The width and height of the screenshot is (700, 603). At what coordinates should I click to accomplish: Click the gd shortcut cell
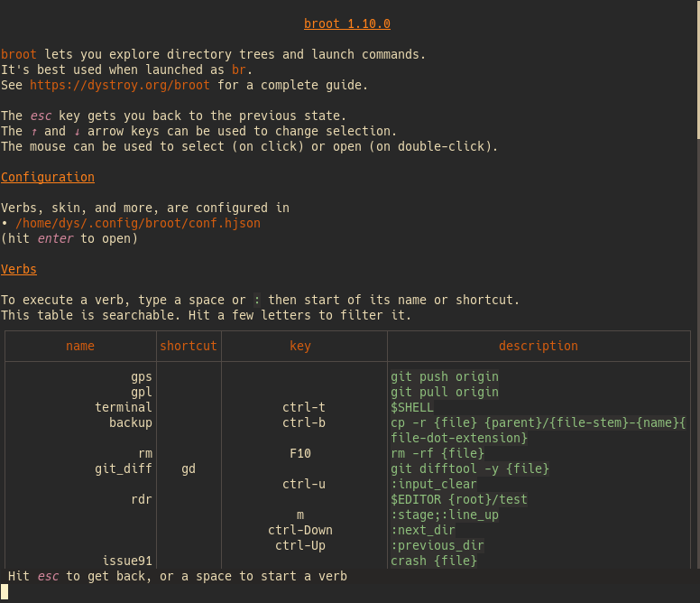tap(189, 468)
